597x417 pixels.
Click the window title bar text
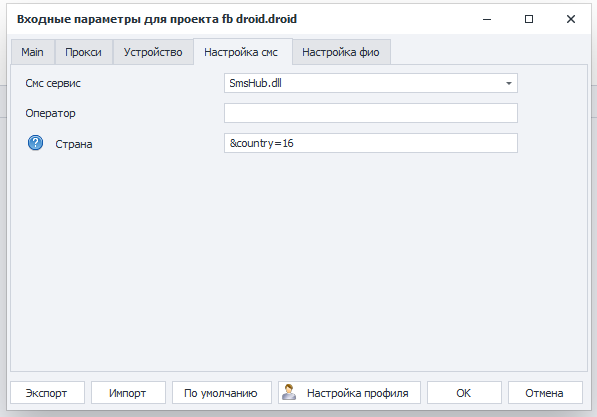click(x=157, y=19)
